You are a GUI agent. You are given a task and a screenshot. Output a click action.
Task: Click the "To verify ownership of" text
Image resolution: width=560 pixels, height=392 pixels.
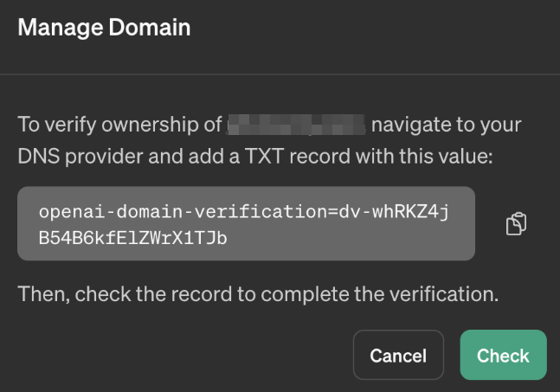(119, 125)
